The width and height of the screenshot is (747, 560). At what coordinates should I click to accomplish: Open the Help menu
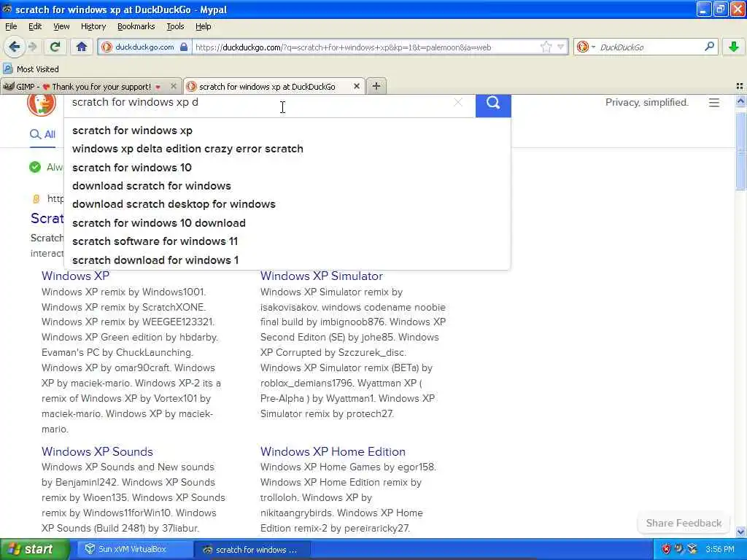[x=204, y=26]
